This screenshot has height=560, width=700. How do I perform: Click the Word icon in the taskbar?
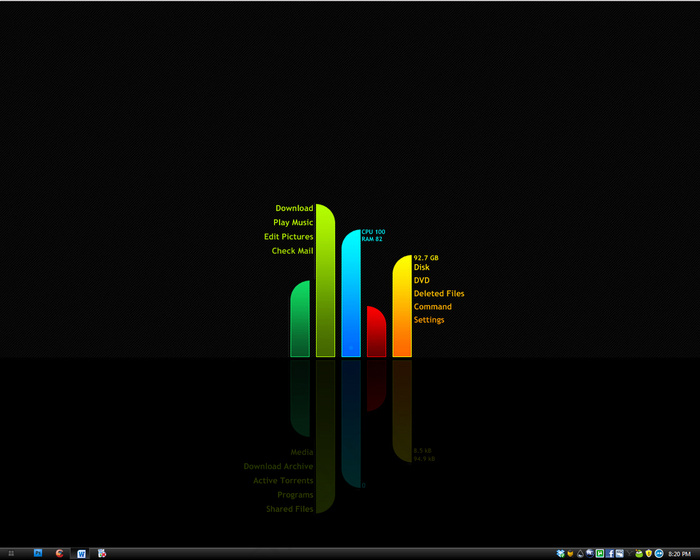click(81, 554)
